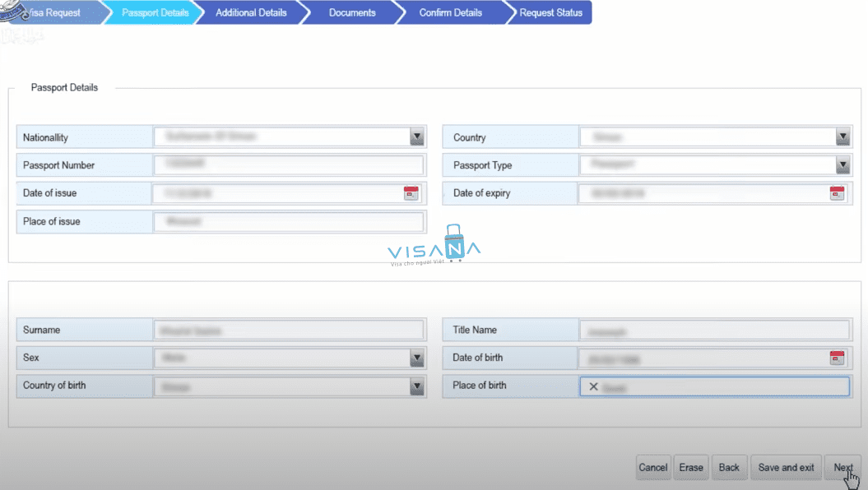Open the Date of expiry calendar picker
Viewport: 868px width, 490px height.
(x=837, y=193)
